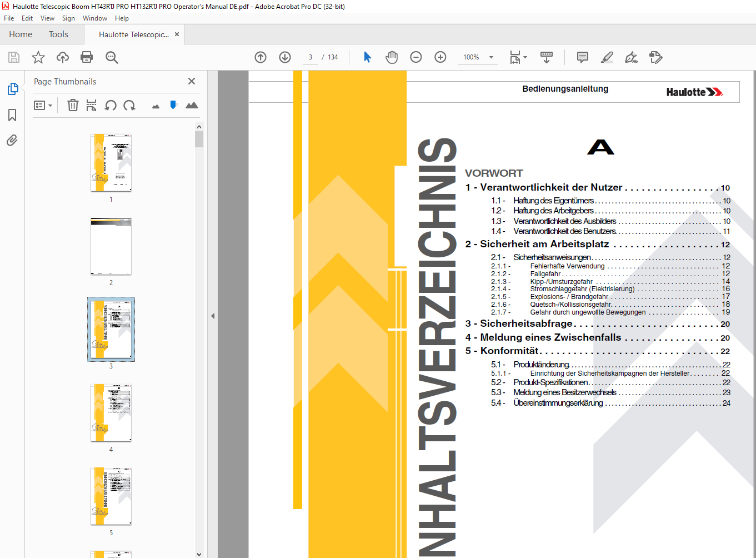This screenshot has height=558, width=756.
Task: Jump to '2 - Sicherheit am Arbeitsplatz' entry
Action: tap(598, 245)
